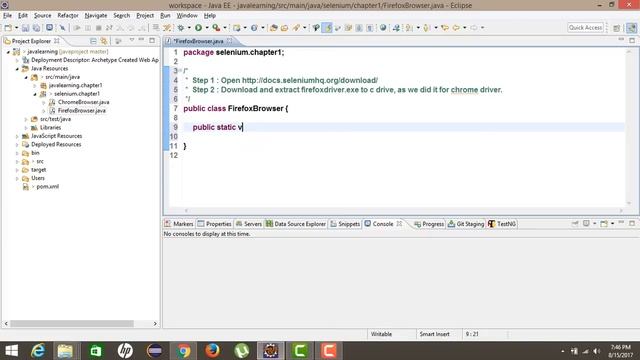Screen dimensions: 640x360
Task: Click the Next Annotation icon
Action: 409,28
